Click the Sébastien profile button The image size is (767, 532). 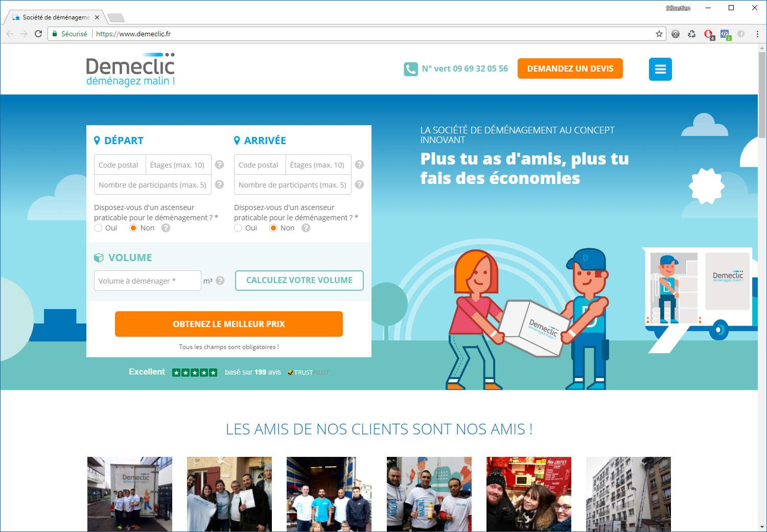click(678, 8)
